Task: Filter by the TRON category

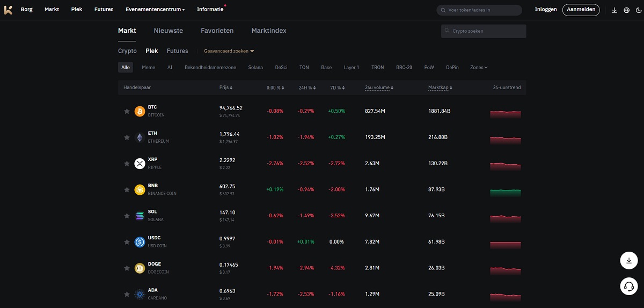Action: point(378,68)
